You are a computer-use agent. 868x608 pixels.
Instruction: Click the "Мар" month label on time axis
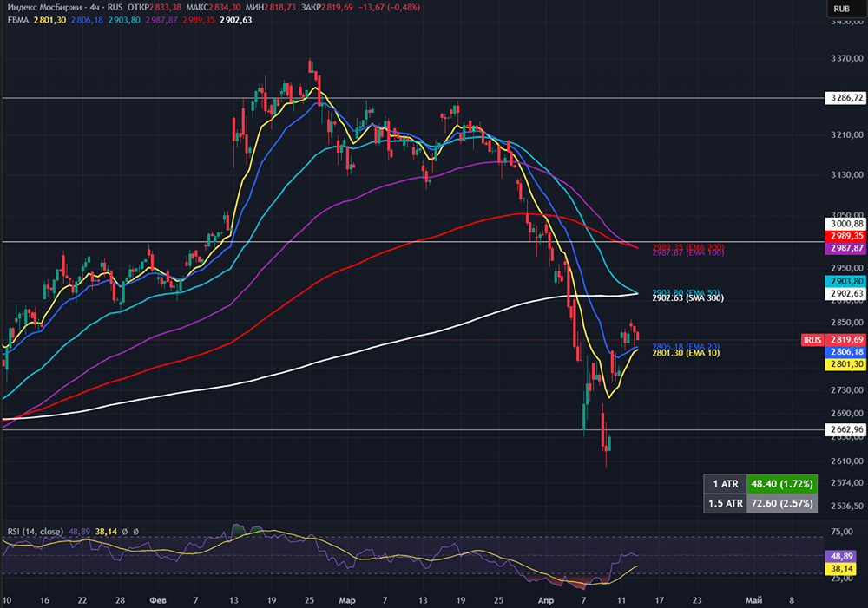click(347, 600)
